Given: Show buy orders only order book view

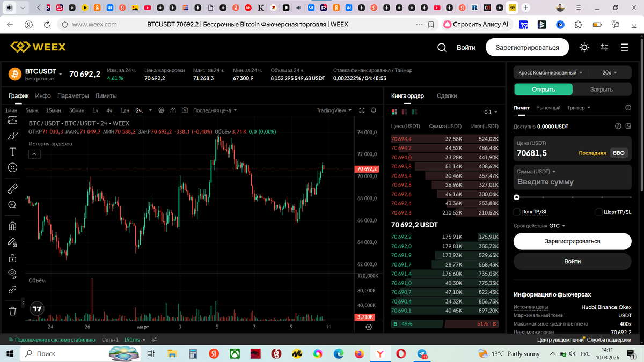Looking at the screenshot, I should coord(414,112).
